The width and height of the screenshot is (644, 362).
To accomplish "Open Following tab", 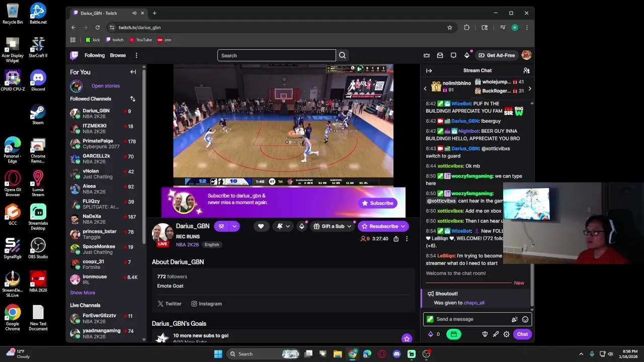I will point(95,55).
